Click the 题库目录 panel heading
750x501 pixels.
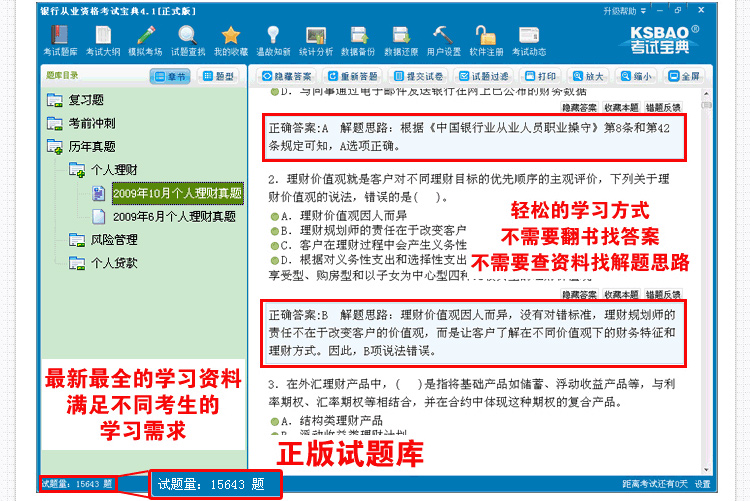[62, 75]
